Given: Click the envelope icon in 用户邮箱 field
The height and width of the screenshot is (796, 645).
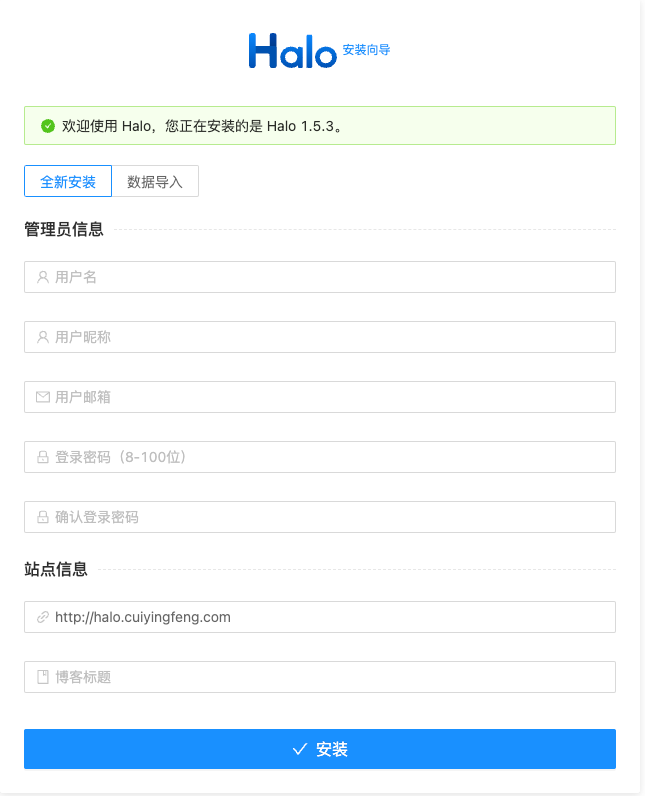Looking at the screenshot, I should pyautogui.click(x=43, y=397).
